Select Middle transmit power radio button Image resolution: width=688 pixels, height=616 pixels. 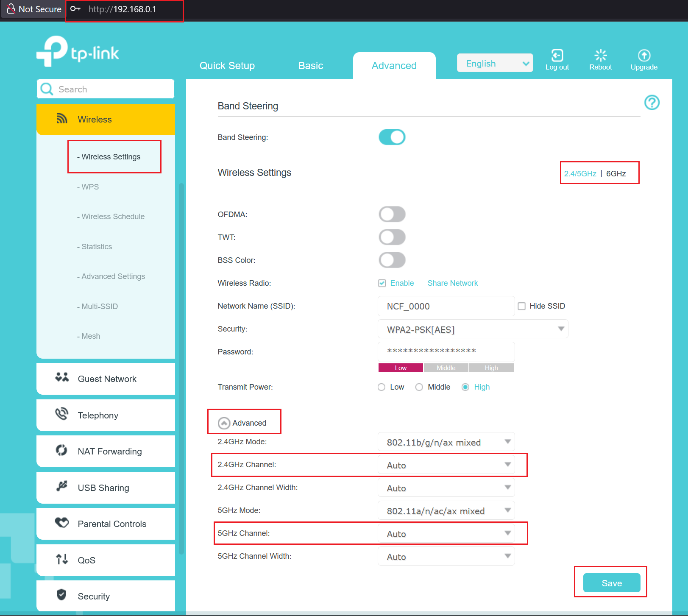coord(419,387)
